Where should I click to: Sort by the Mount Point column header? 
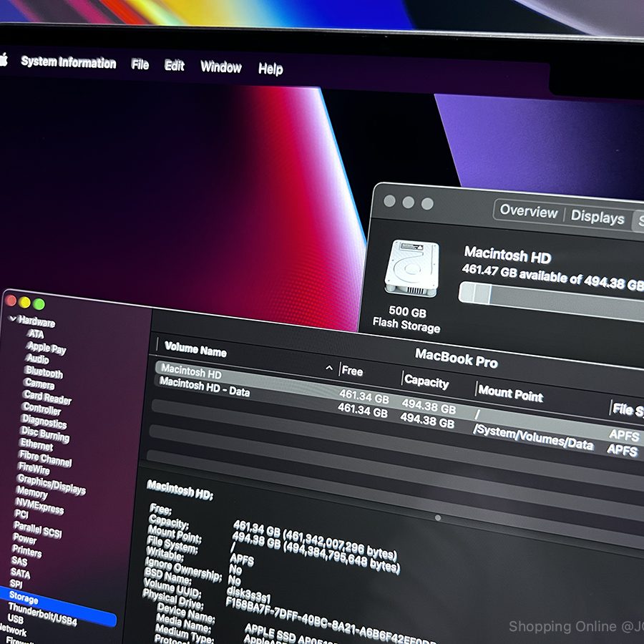510,394
